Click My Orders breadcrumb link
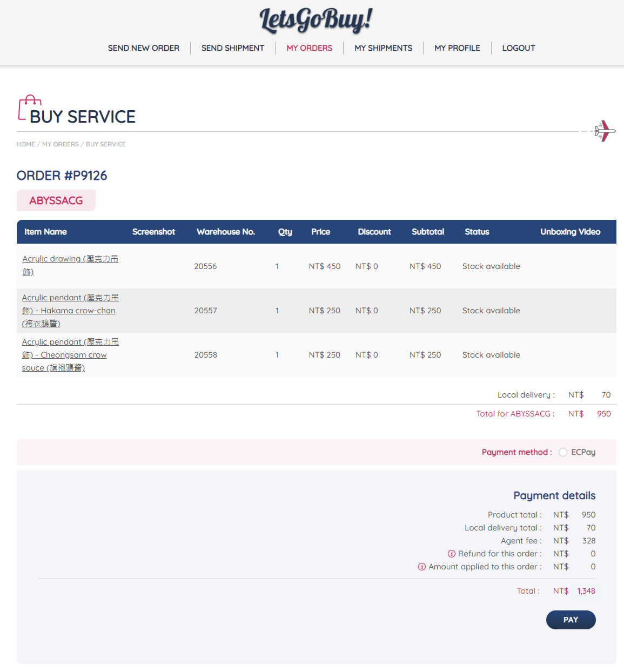 (61, 144)
